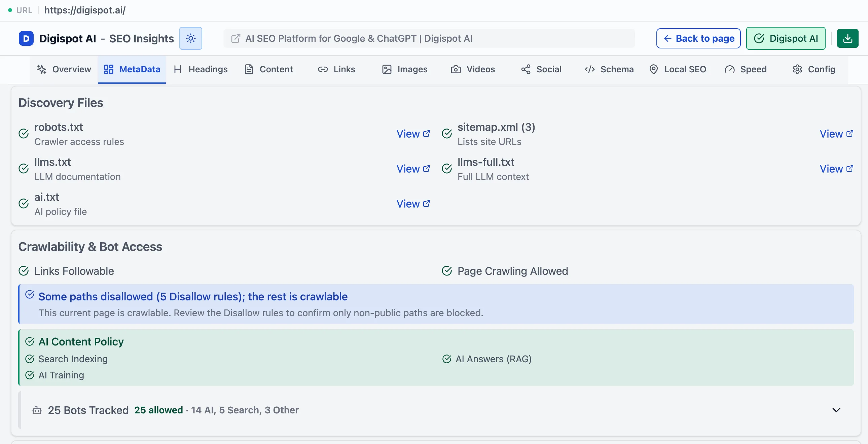The image size is (868, 444).
Task: Click the sitemap.xml green check icon
Action: (x=447, y=134)
